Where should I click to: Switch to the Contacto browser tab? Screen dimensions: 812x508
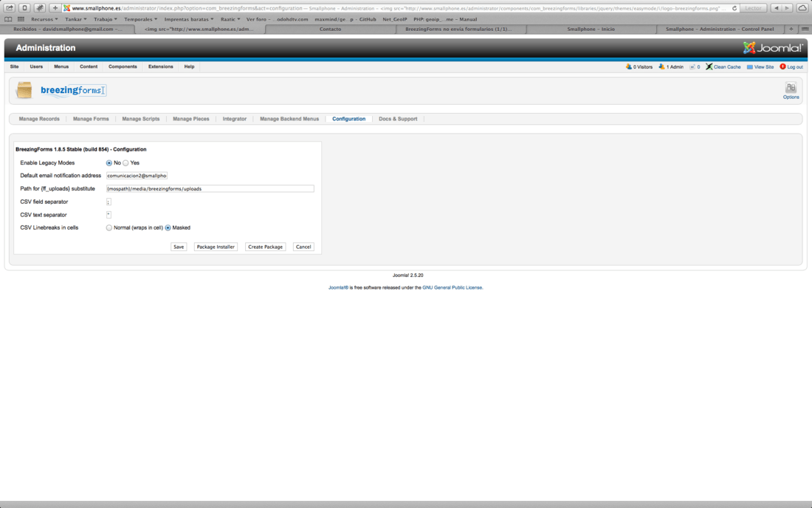(x=331, y=29)
